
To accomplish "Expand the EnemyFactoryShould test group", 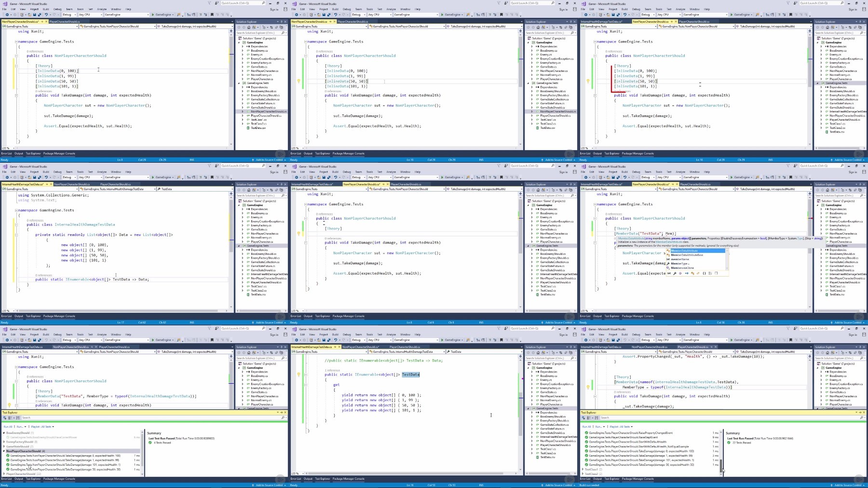I will click(4, 442).
